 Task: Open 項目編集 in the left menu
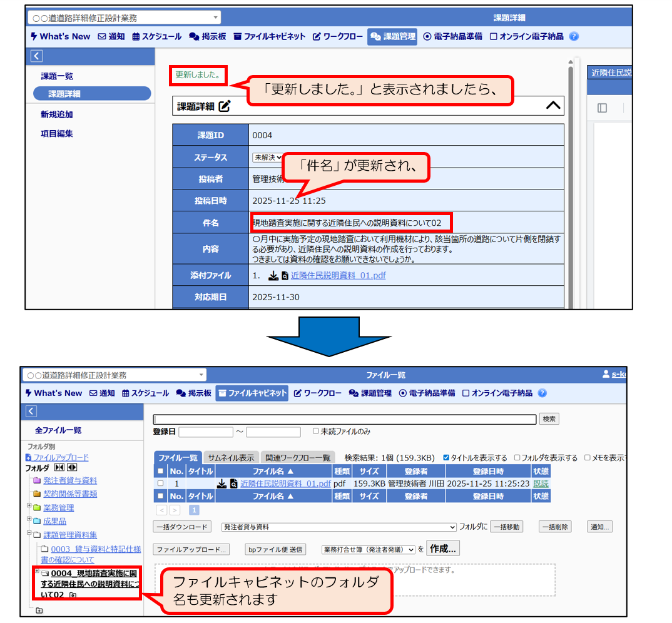57,133
